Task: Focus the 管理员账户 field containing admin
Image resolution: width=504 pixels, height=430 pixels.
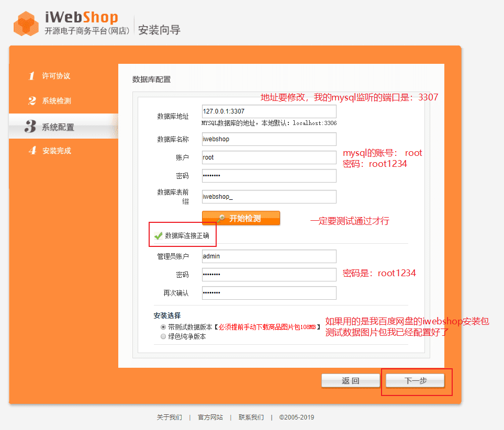Action: (x=269, y=256)
